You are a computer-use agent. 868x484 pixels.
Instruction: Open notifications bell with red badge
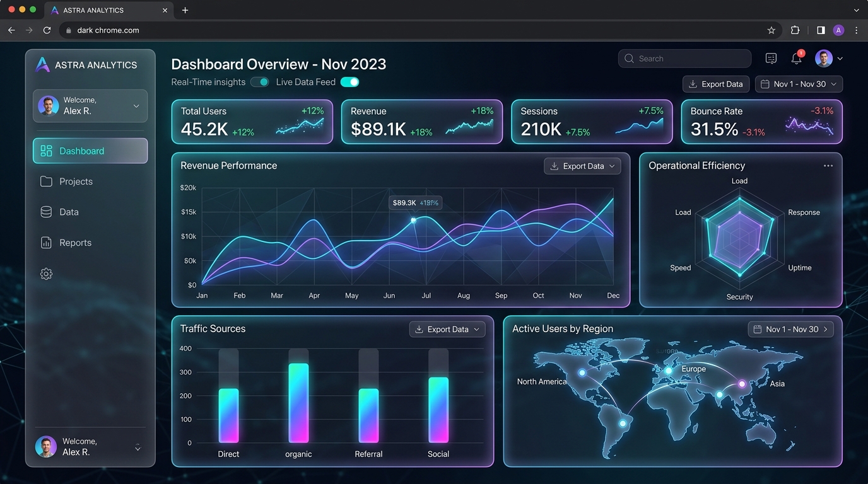coord(797,58)
